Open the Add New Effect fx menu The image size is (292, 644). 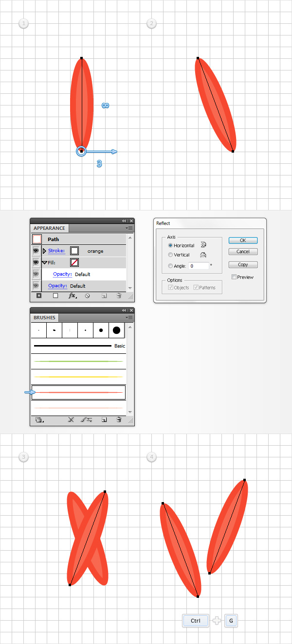[x=72, y=296]
